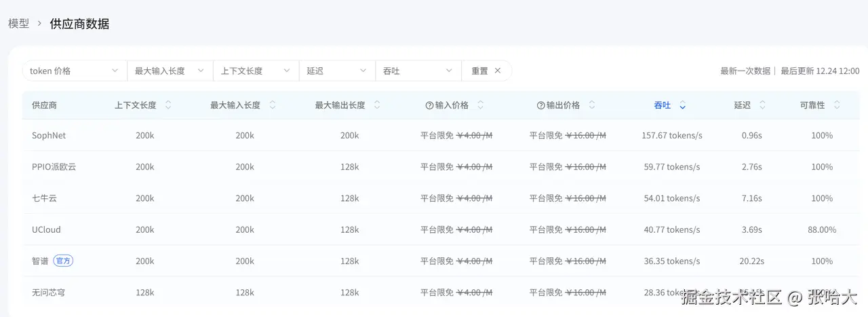Viewport: 868px width, 317px height.
Task: Click the 重置 reset filters button
Action: 486,71
